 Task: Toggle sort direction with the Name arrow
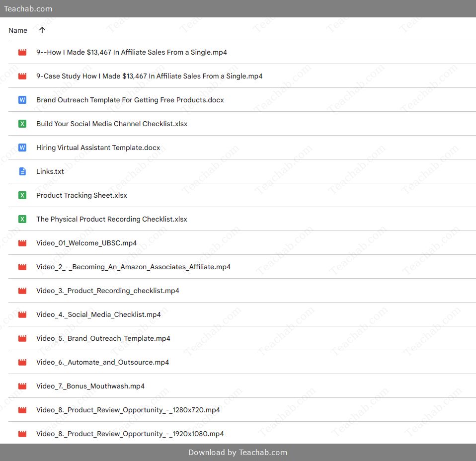click(x=42, y=30)
